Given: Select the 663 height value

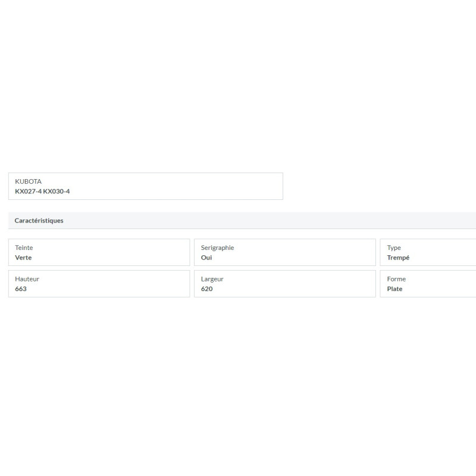Looking at the screenshot, I should (x=21, y=289).
